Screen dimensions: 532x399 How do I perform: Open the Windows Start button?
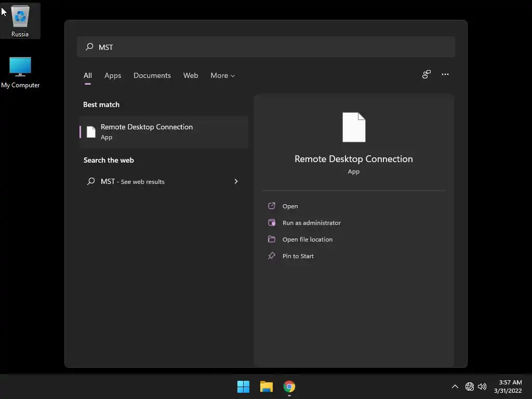coord(243,387)
